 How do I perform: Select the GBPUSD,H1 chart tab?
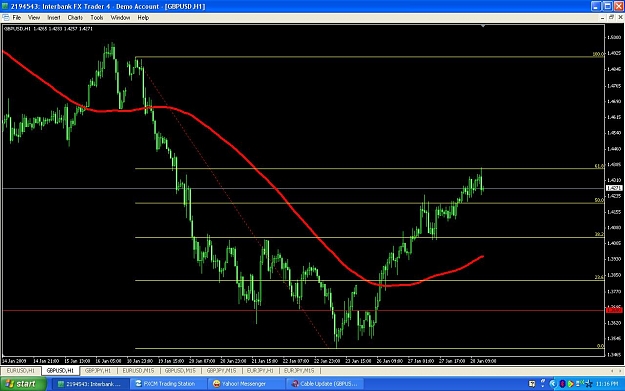(x=60, y=371)
